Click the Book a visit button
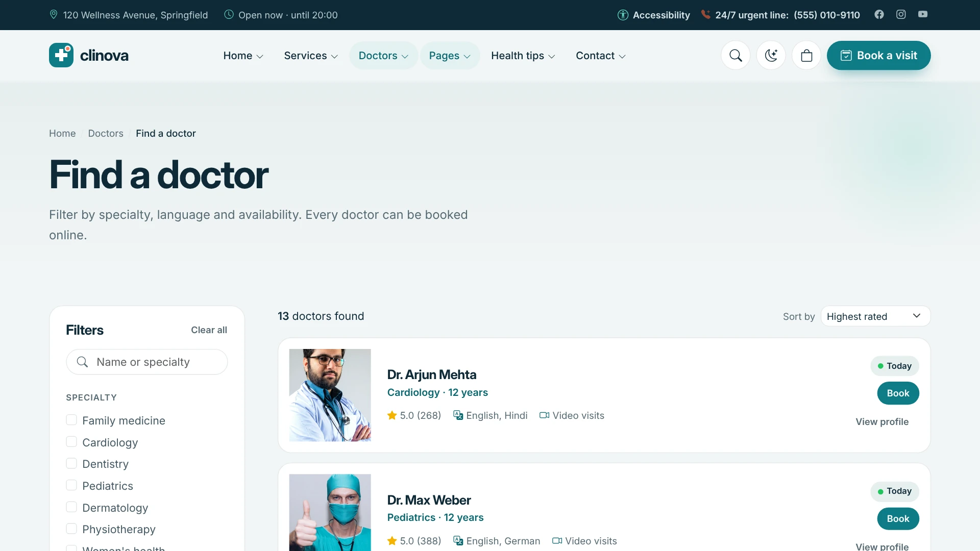The image size is (980, 551). tap(878, 56)
